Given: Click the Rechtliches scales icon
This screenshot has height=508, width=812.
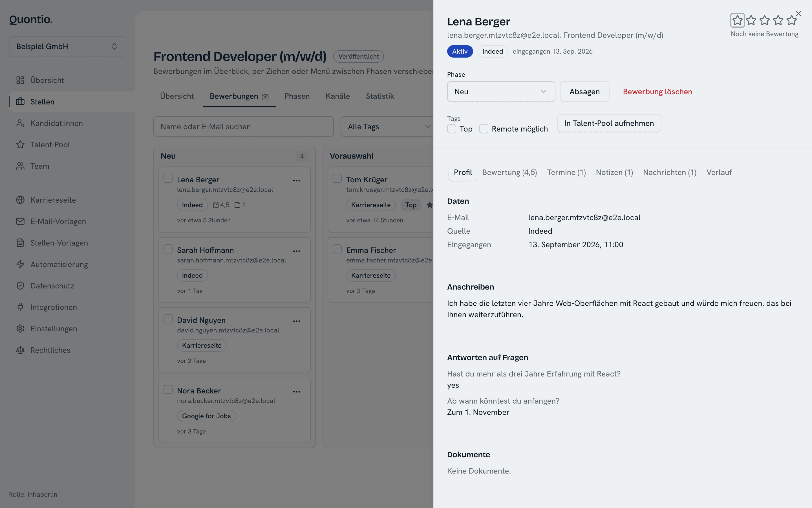Looking at the screenshot, I should coord(20,350).
